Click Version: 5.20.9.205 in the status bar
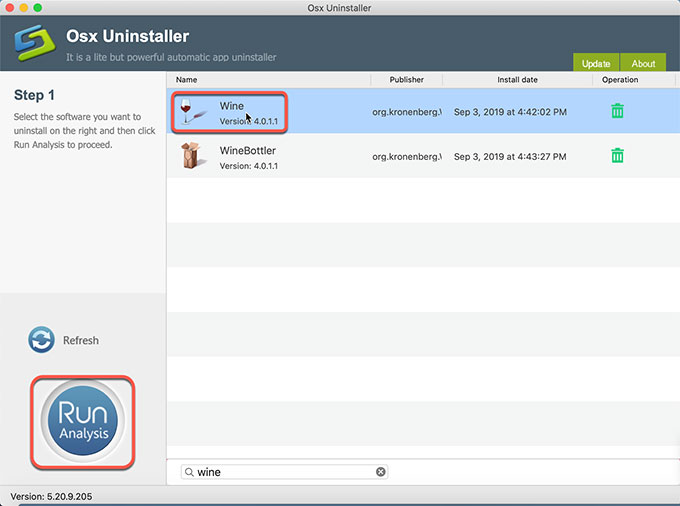 51,496
